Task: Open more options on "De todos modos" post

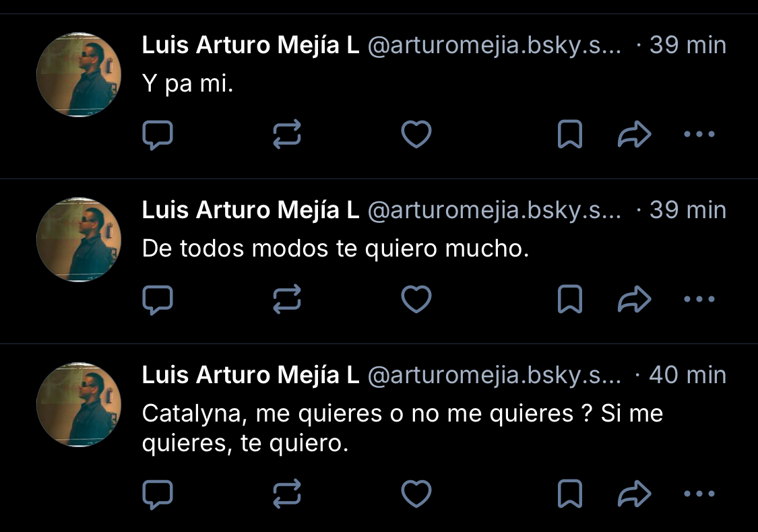Action: tap(699, 300)
